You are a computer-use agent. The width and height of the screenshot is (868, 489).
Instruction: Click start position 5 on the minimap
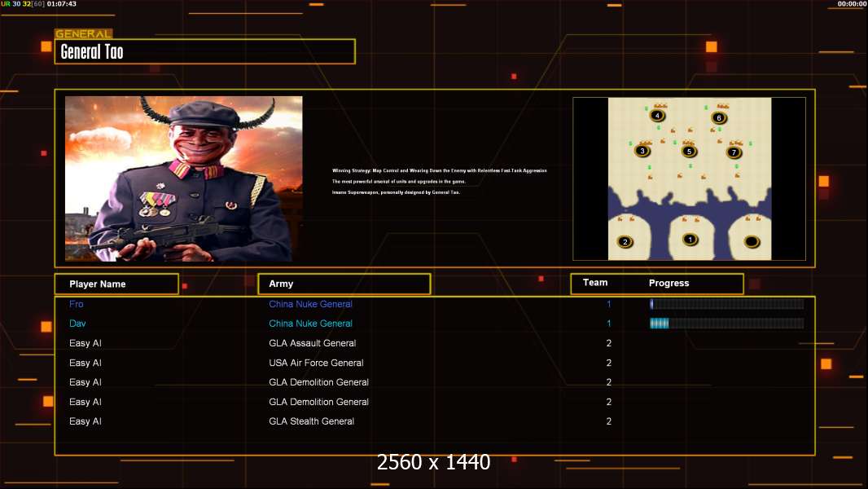coord(689,151)
